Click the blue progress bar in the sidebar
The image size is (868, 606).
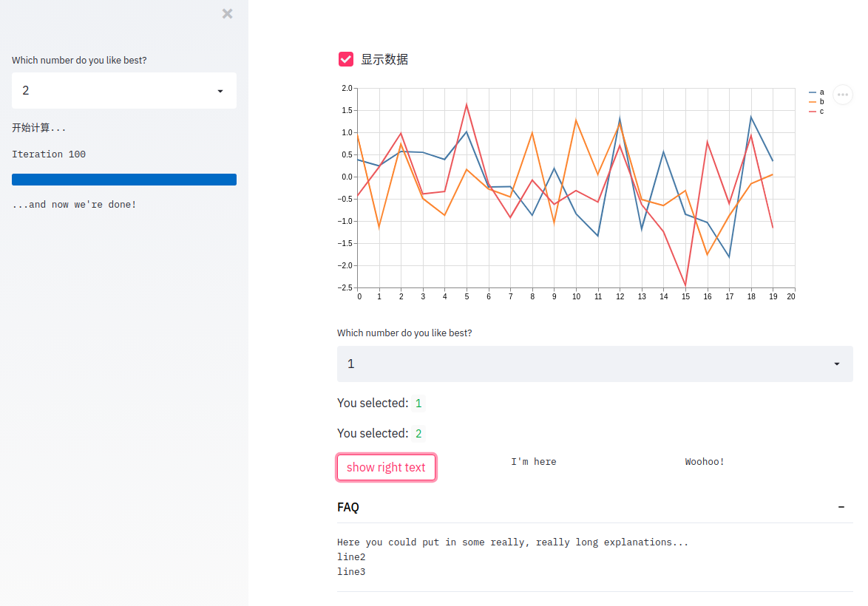coord(124,180)
